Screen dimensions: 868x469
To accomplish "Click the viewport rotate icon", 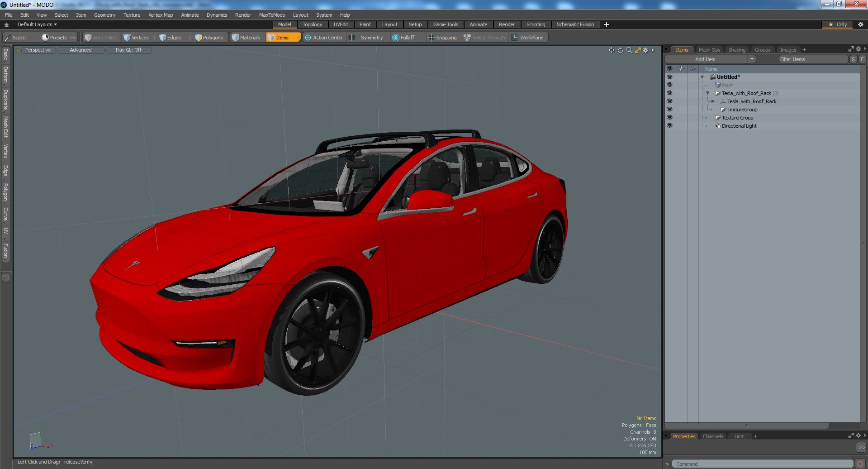I will click(x=620, y=50).
